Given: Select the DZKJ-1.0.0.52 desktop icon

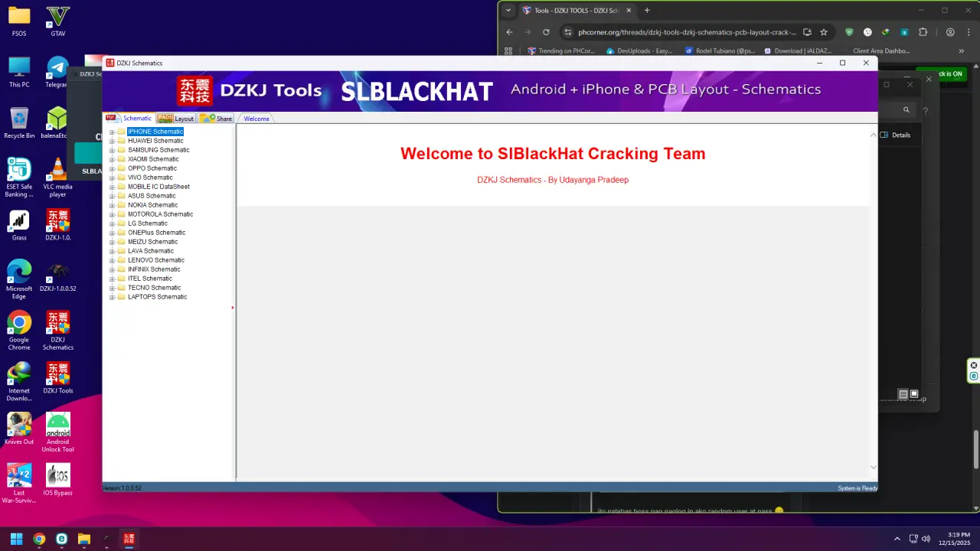Looking at the screenshot, I should click(58, 276).
